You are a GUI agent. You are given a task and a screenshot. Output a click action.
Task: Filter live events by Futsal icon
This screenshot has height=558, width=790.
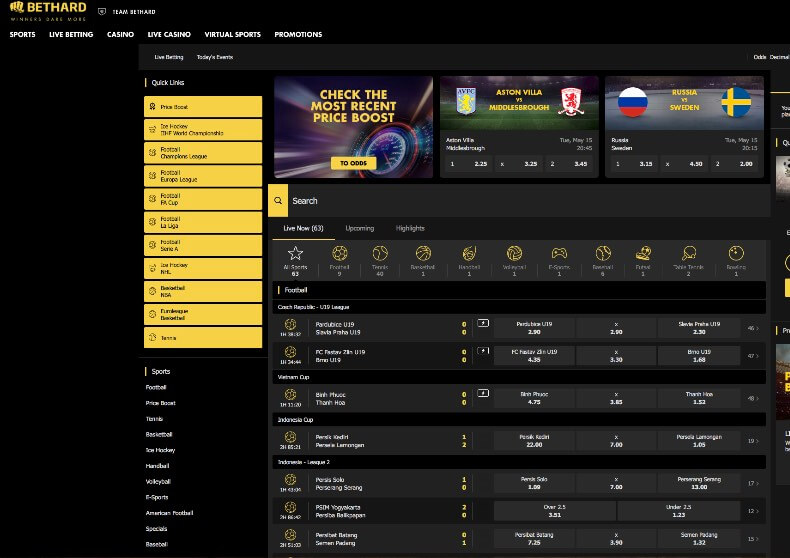(643, 253)
